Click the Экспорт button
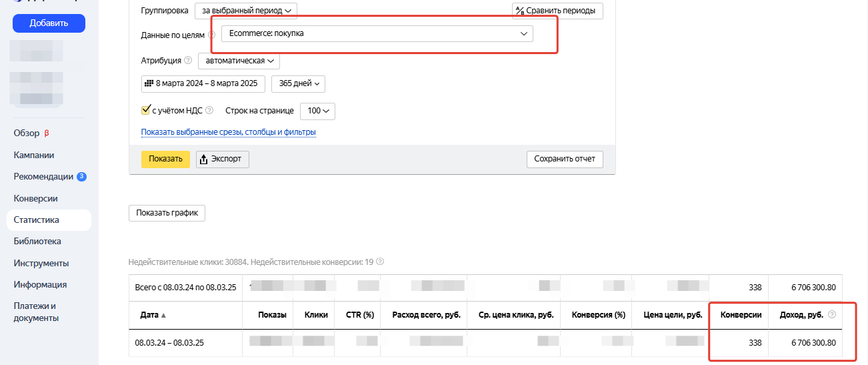868x365 pixels. [223, 159]
